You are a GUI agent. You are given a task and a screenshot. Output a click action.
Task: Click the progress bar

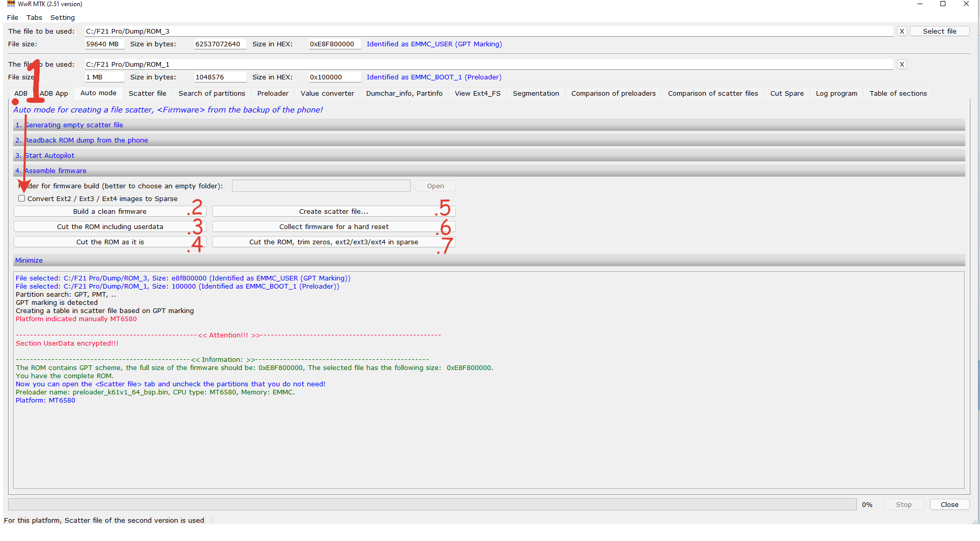coord(433,504)
